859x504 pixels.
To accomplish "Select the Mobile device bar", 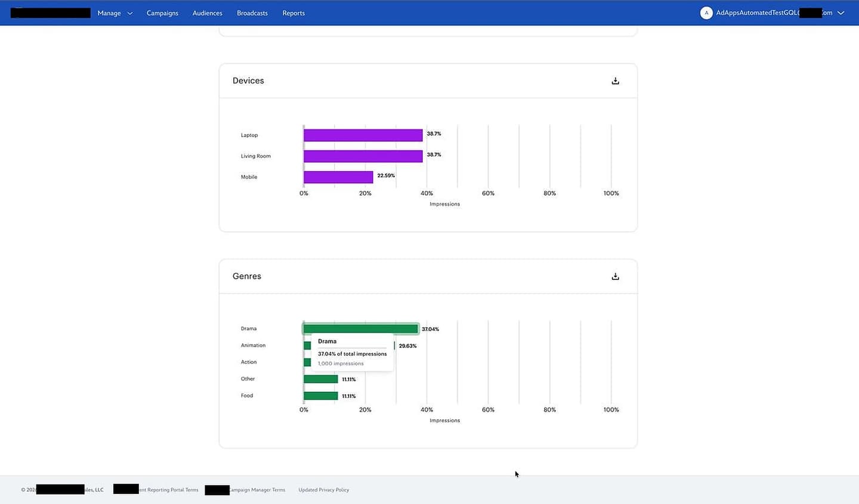I will coord(338,177).
